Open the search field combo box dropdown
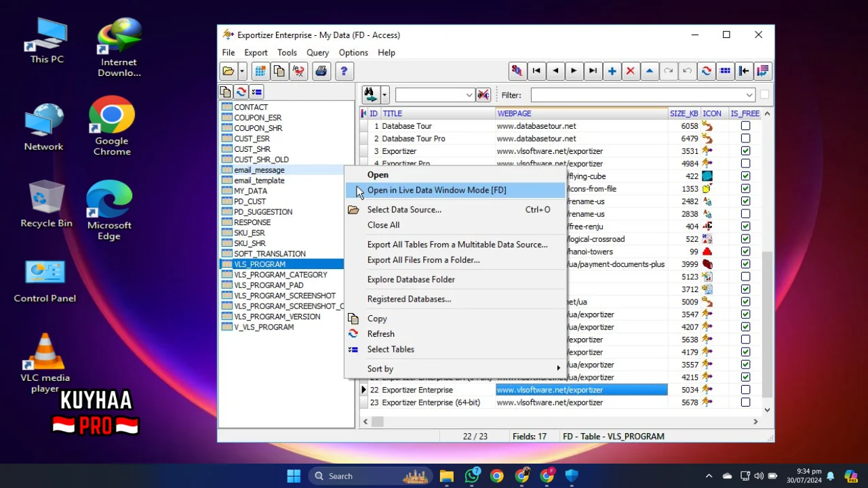The image size is (868, 488). tap(469, 96)
